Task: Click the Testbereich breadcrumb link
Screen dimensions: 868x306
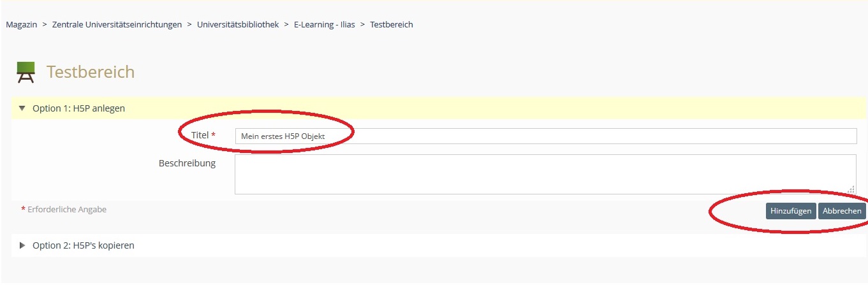Action: tap(391, 25)
